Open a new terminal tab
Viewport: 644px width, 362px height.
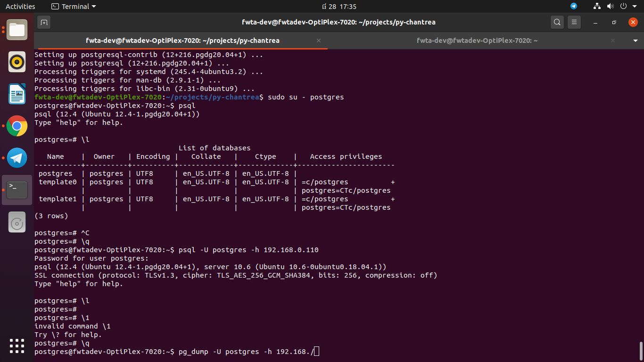44,22
